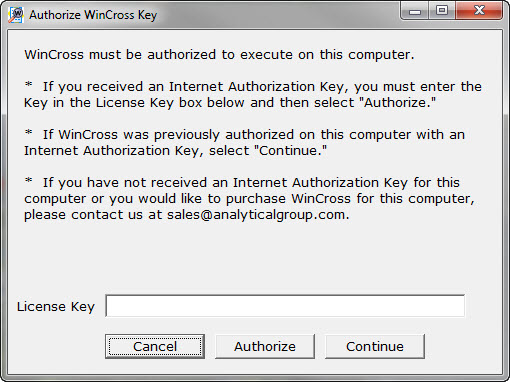Select the Authorize button
This screenshot has height=382, width=510.
point(265,346)
